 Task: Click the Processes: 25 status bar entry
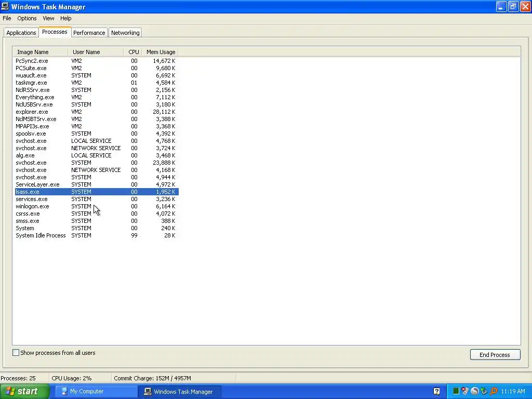coord(18,378)
